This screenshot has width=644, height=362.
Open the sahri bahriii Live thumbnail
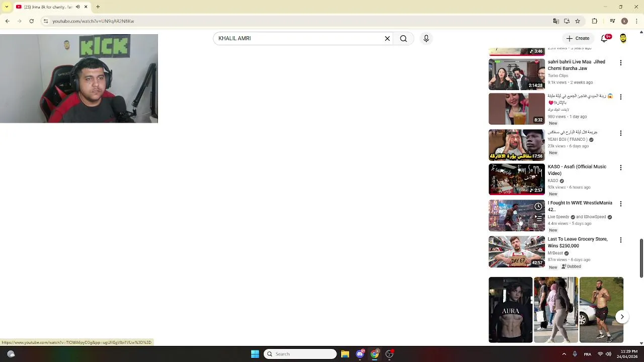pyautogui.click(x=517, y=74)
